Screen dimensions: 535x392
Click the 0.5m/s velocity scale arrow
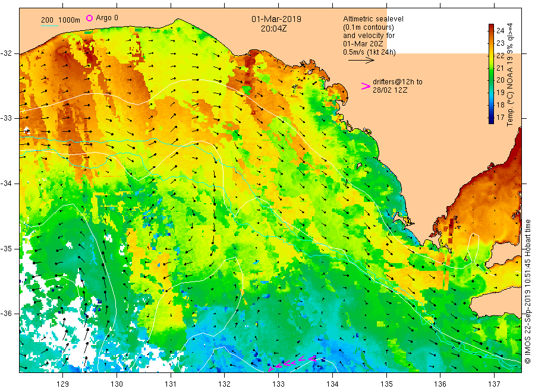361,61
